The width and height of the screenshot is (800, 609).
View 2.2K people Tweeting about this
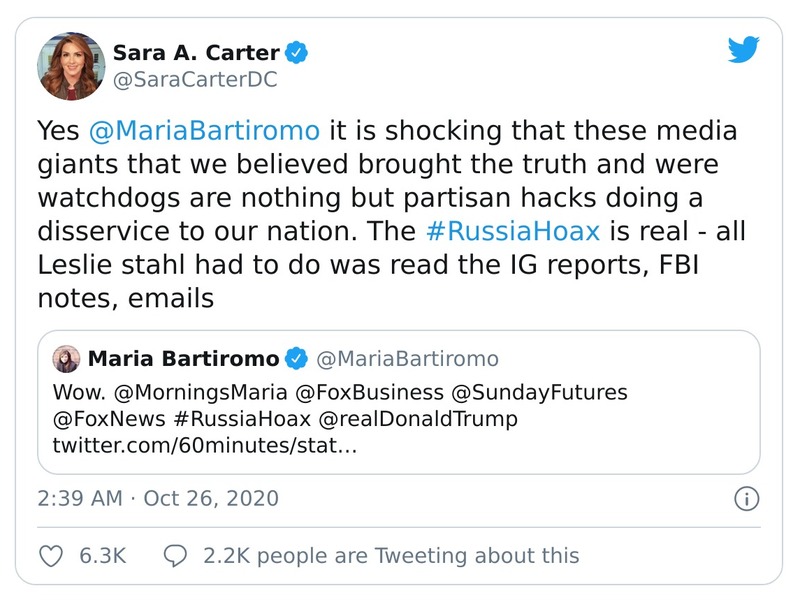tap(391, 556)
